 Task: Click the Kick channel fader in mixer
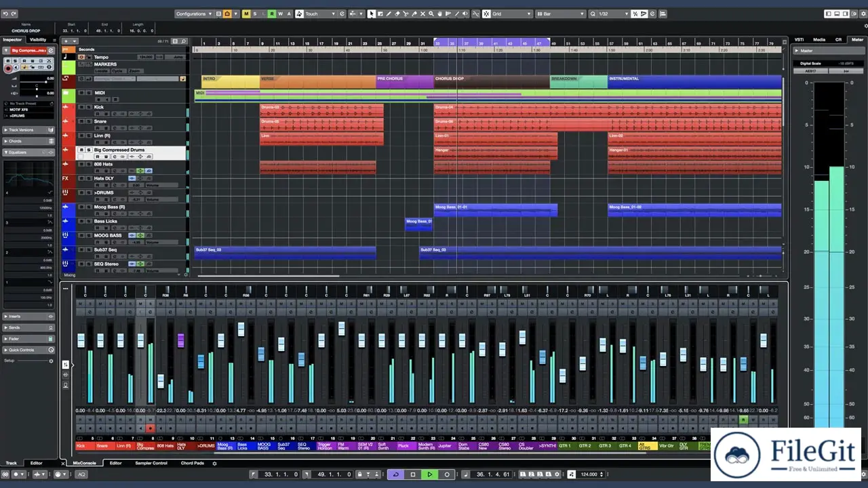[x=81, y=340]
